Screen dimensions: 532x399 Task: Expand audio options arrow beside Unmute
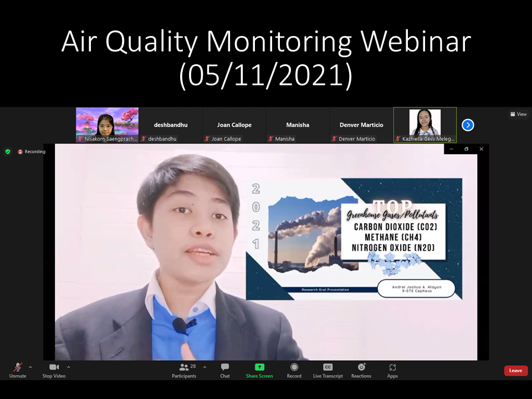30,367
